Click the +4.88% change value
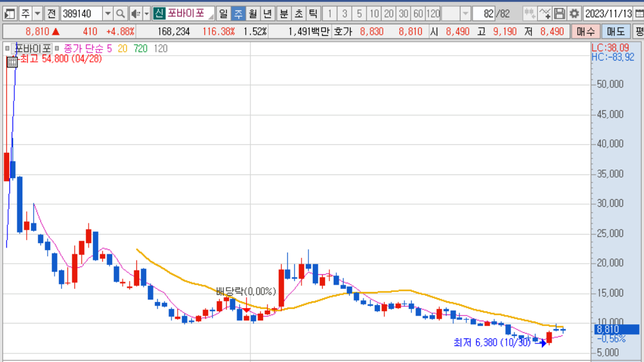 120,32
